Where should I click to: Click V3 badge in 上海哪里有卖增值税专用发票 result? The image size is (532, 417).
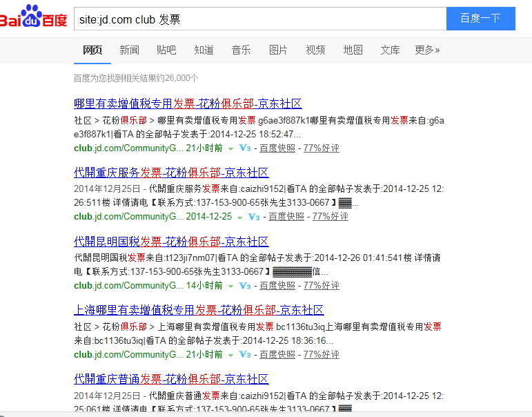(x=245, y=355)
